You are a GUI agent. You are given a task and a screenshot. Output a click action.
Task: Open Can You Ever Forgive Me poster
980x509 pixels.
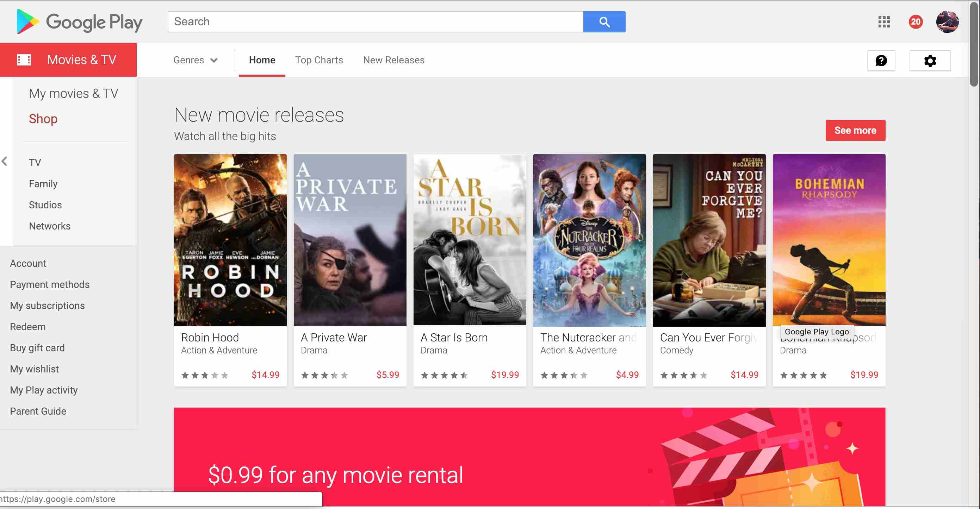tap(709, 240)
